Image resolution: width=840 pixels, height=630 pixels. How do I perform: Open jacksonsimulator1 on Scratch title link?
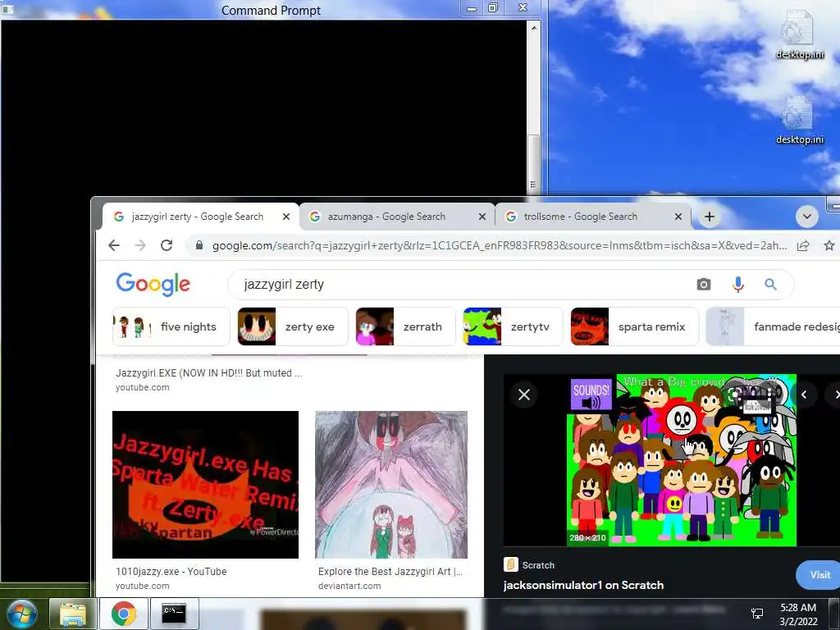pyautogui.click(x=583, y=585)
